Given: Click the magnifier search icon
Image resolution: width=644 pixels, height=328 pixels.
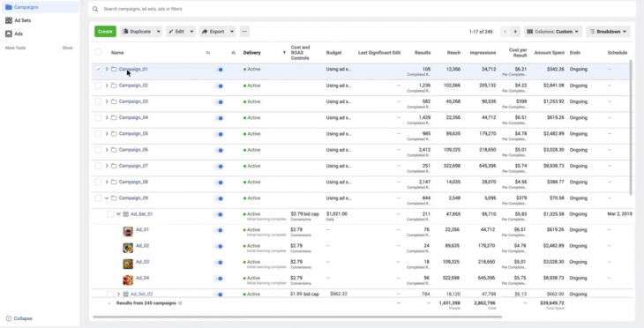Looking at the screenshot, I should click(x=95, y=9).
